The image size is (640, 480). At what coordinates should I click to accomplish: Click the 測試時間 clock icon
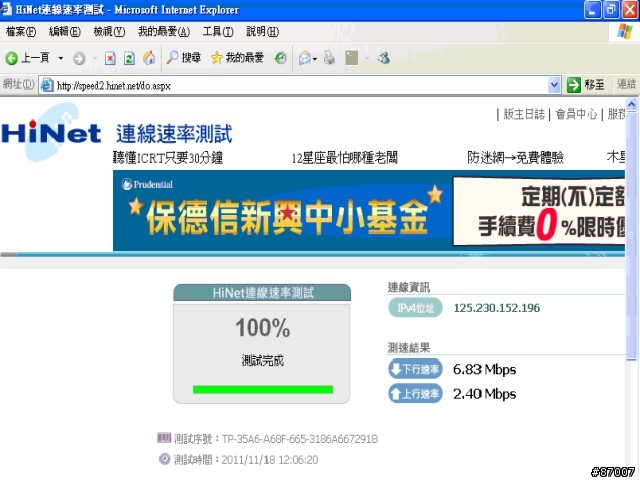coord(164,459)
